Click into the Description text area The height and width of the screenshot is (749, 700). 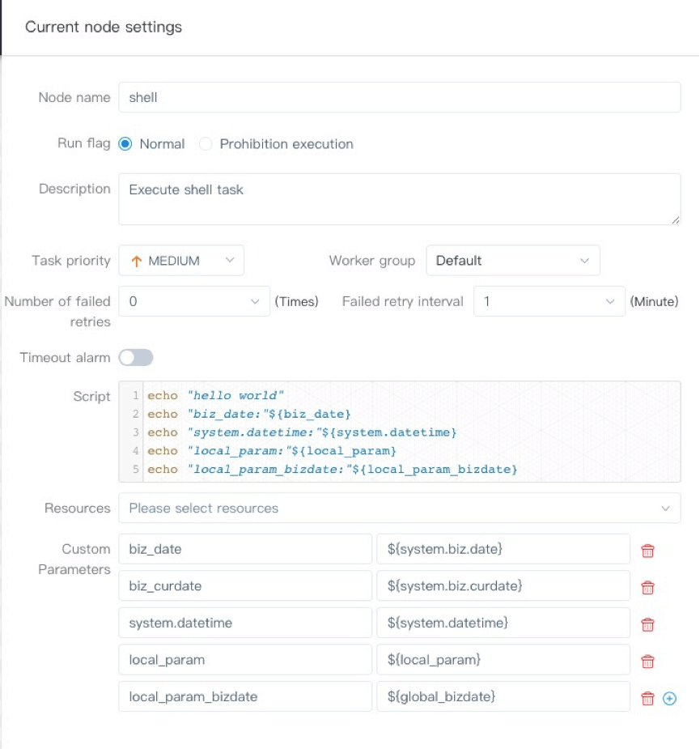[399, 198]
